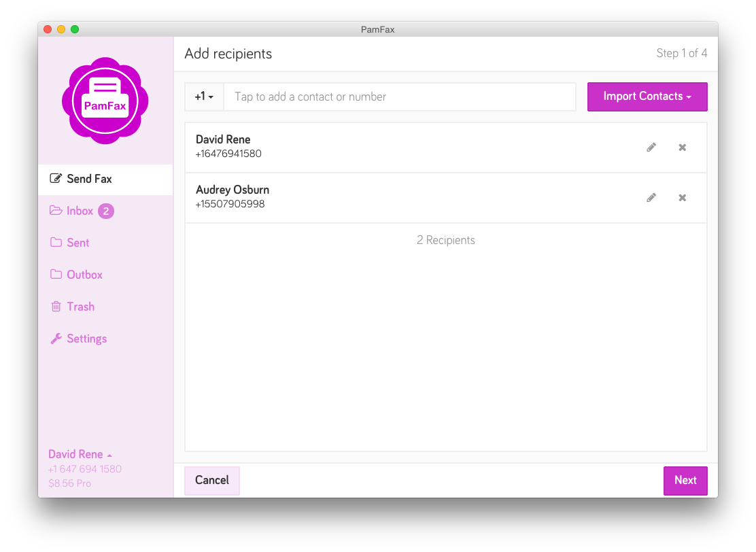756x552 pixels.
Task: Click the contact or number input field
Action: click(x=400, y=97)
